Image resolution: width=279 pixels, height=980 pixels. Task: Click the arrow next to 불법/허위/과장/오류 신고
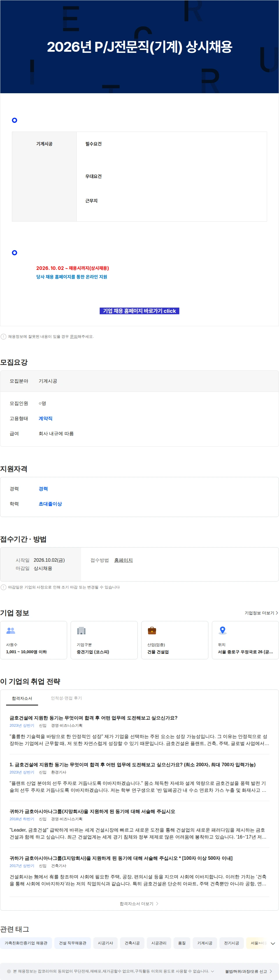(x=271, y=971)
